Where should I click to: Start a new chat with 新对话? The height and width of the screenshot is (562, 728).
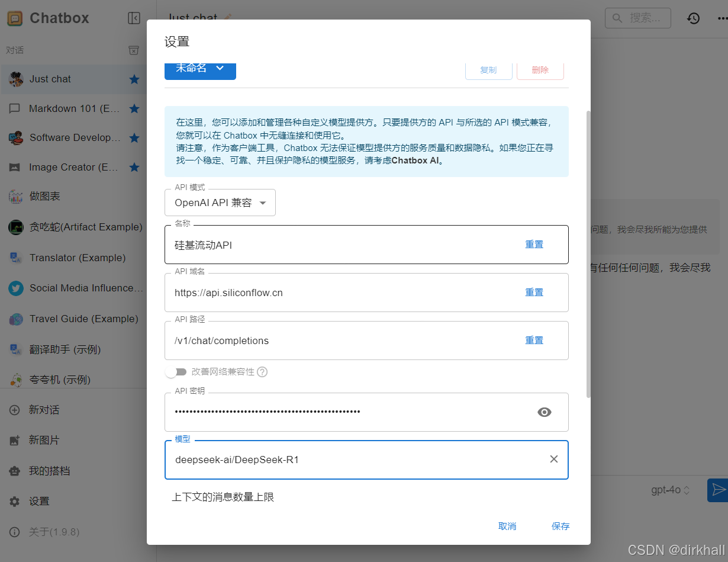(x=73, y=410)
